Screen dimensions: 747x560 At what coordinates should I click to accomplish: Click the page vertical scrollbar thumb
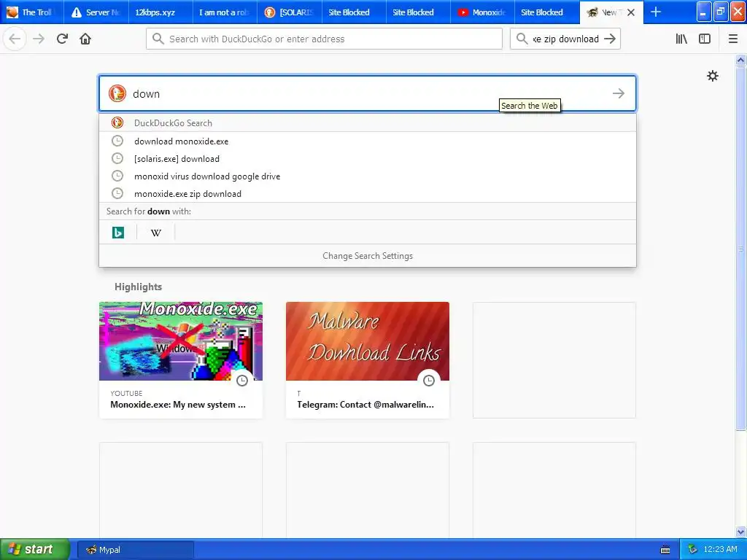pyautogui.click(x=741, y=248)
